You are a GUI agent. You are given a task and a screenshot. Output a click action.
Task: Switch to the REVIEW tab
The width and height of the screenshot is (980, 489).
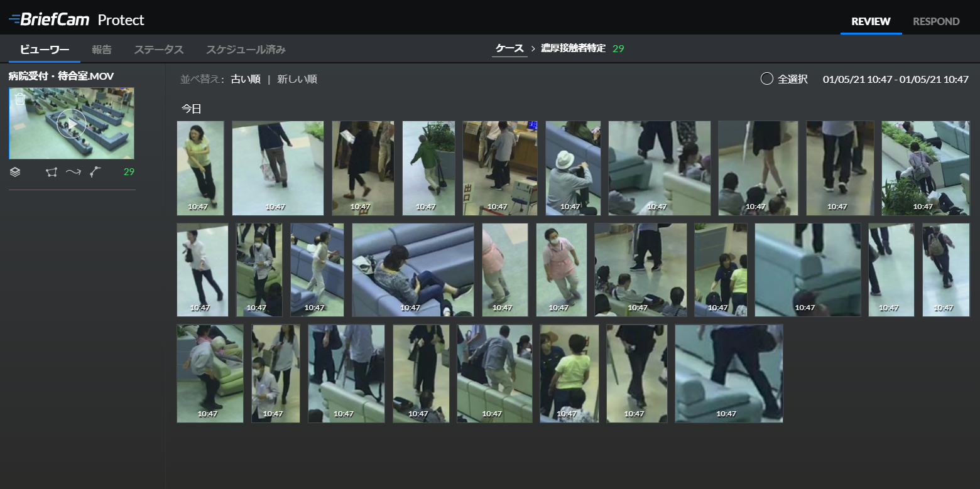[871, 21]
